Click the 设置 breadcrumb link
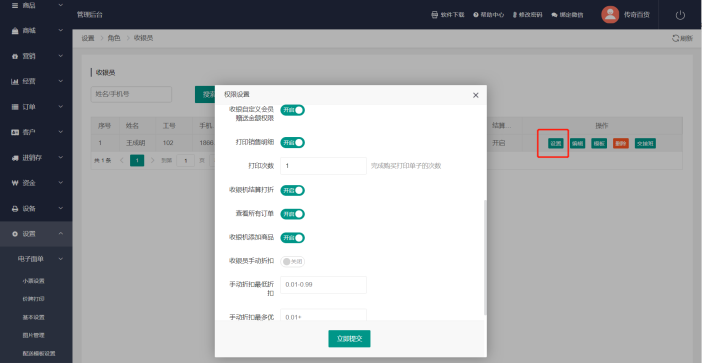Image resolution: width=703 pixels, height=363 pixels. coord(88,38)
